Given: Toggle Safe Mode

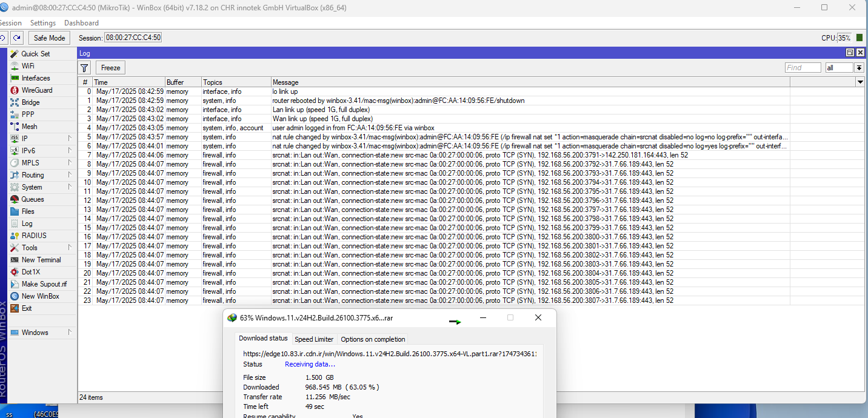Looking at the screenshot, I should [49, 38].
